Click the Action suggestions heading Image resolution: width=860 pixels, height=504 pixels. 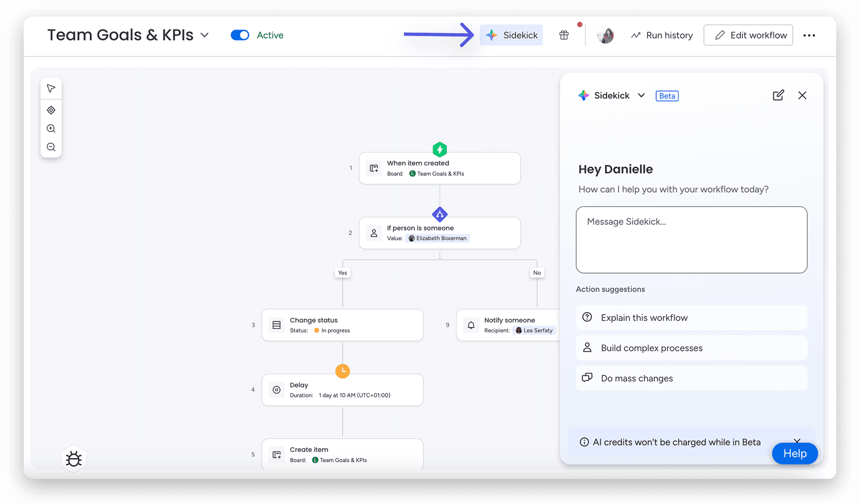tap(610, 289)
